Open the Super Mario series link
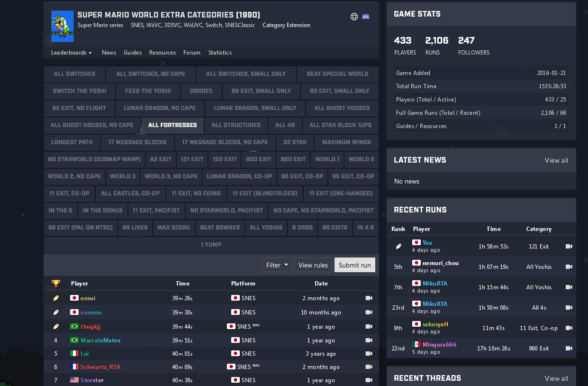The width and height of the screenshot is (588, 386). click(x=100, y=25)
